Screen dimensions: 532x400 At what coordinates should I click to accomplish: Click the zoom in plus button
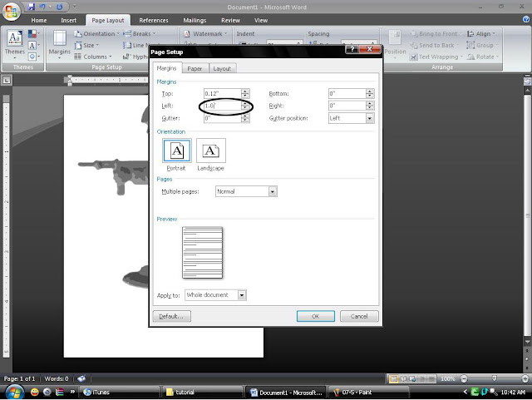[525, 378]
